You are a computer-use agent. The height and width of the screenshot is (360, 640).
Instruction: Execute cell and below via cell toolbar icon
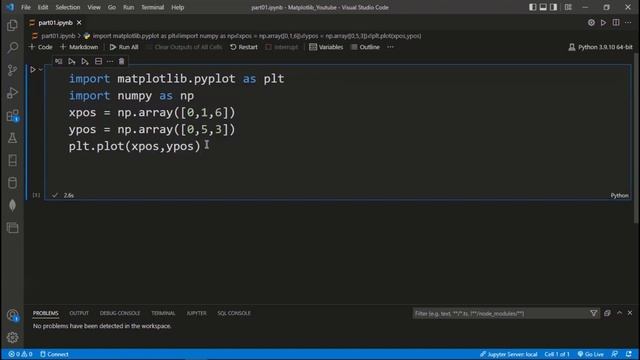[84, 61]
